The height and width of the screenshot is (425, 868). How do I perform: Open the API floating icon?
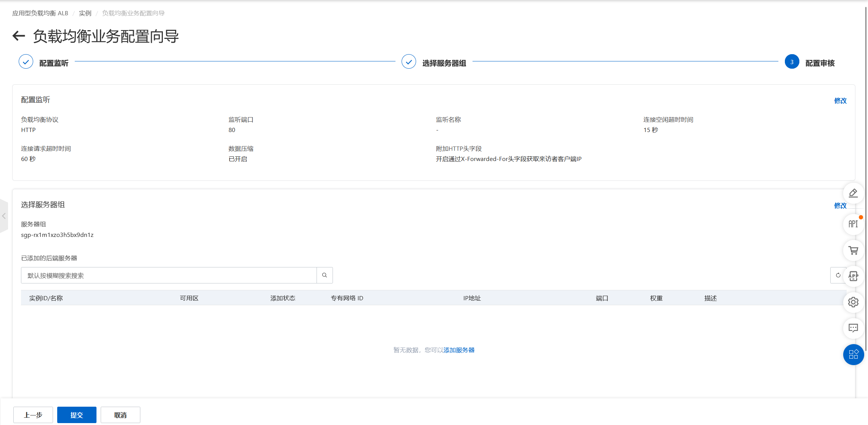pos(853,224)
